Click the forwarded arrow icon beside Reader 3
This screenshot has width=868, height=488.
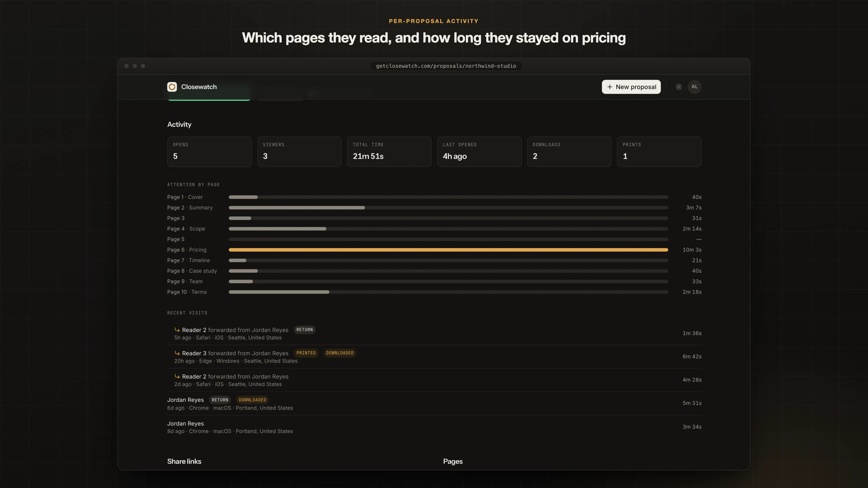click(x=177, y=353)
